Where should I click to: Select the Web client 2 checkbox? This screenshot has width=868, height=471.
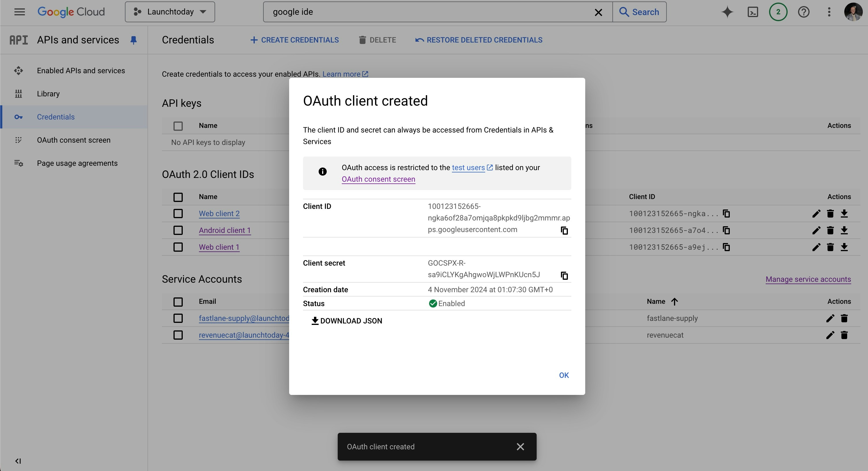[x=178, y=214]
